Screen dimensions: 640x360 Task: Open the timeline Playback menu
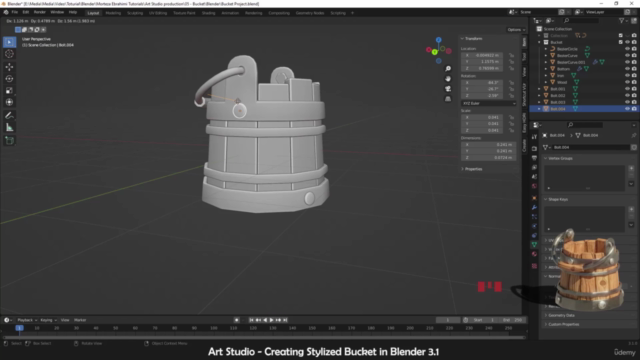pyautogui.click(x=27, y=320)
